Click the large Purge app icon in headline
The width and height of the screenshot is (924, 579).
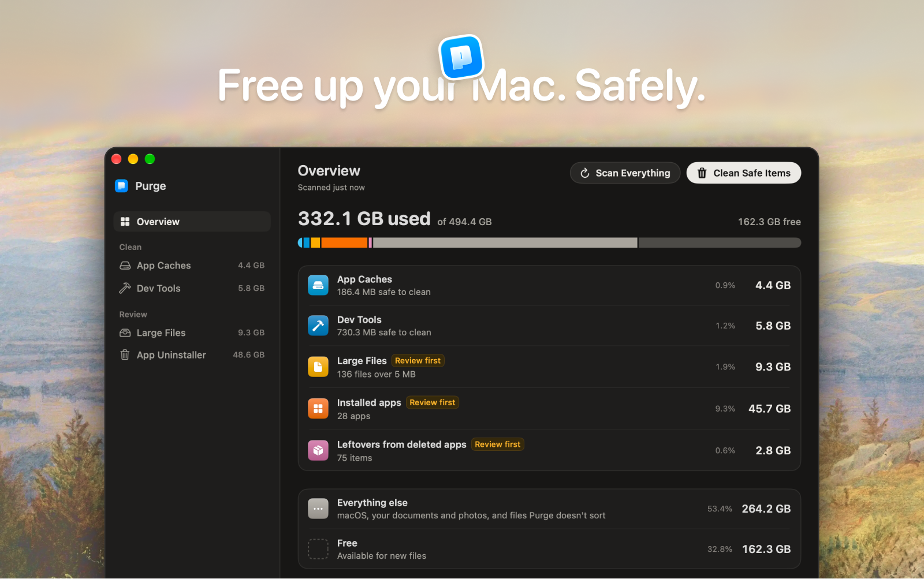pos(461,57)
